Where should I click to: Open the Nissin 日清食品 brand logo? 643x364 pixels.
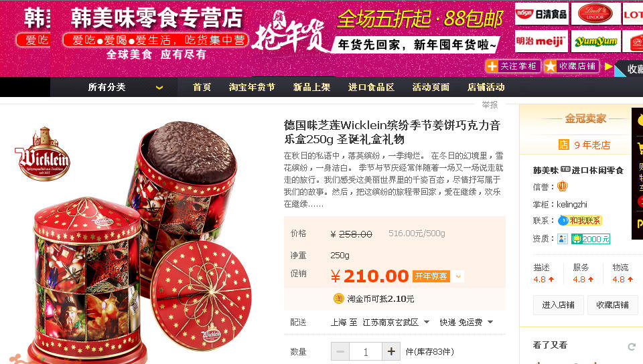point(541,14)
